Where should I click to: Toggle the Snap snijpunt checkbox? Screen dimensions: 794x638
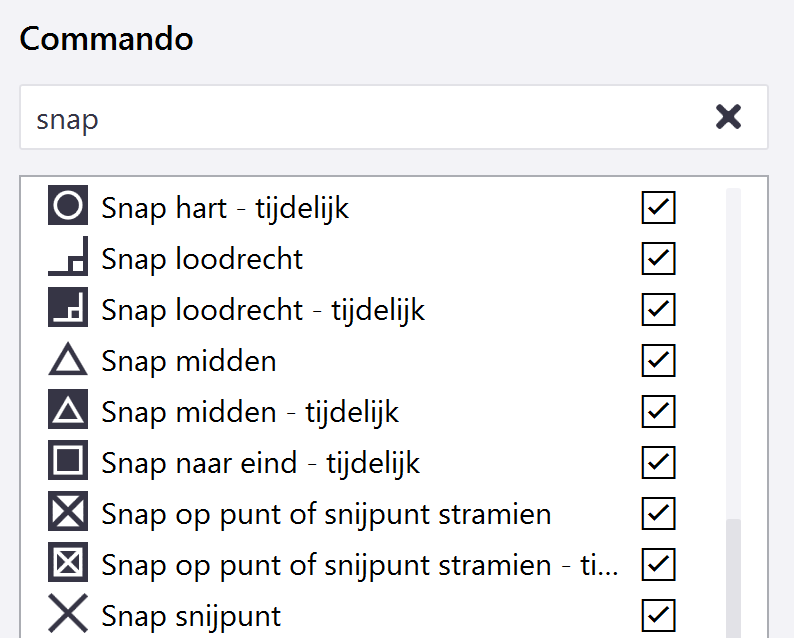[x=658, y=615]
